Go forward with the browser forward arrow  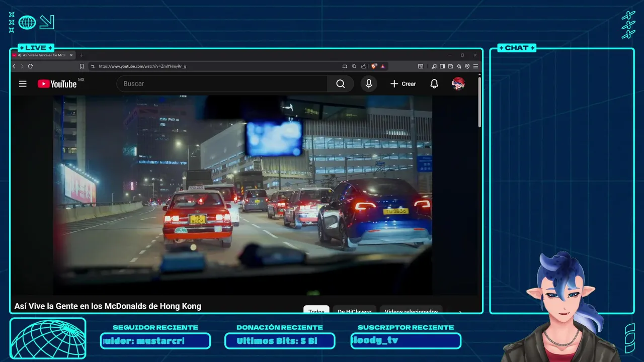(x=22, y=66)
